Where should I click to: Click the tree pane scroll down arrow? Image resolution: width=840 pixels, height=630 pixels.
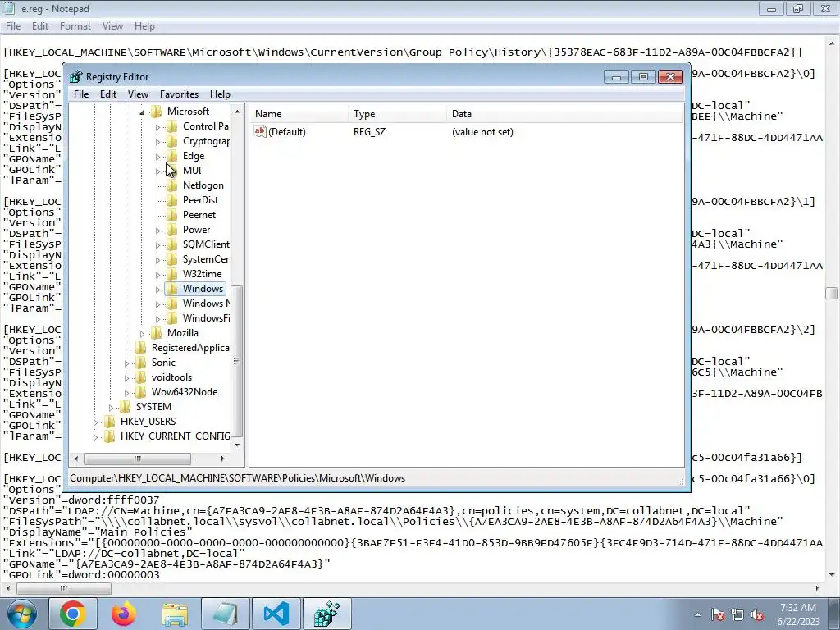pos(237,445)
